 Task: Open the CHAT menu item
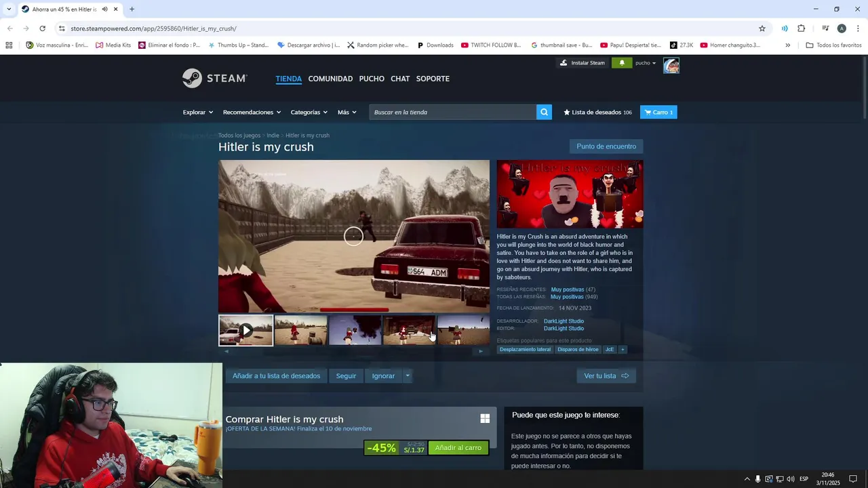pos(400,79)
